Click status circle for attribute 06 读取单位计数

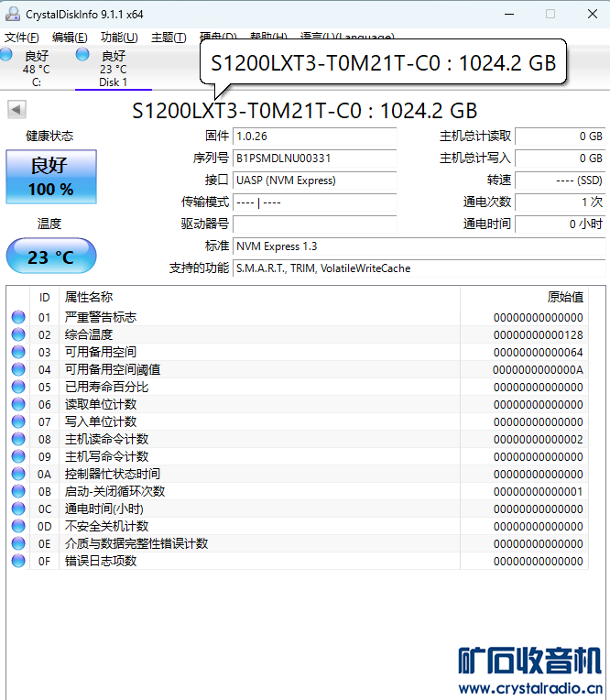[x=18, y=404]
